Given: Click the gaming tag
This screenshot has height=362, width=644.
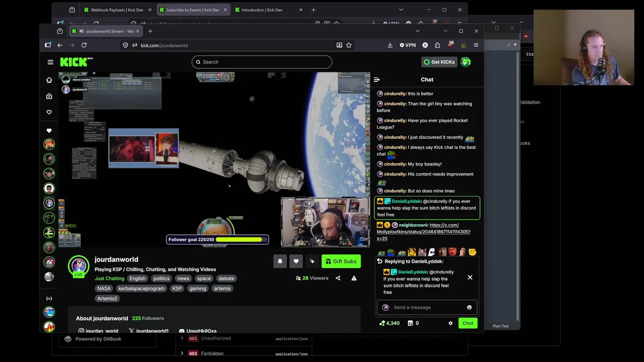Looking at the screenshot, I should click(198, 289).
